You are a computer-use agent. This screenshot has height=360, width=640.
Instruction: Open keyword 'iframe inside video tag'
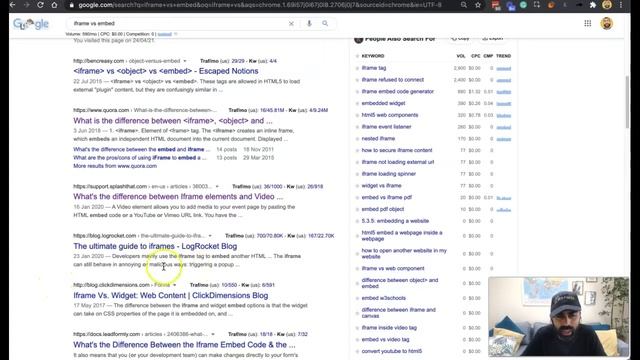[x=389, y=328]
